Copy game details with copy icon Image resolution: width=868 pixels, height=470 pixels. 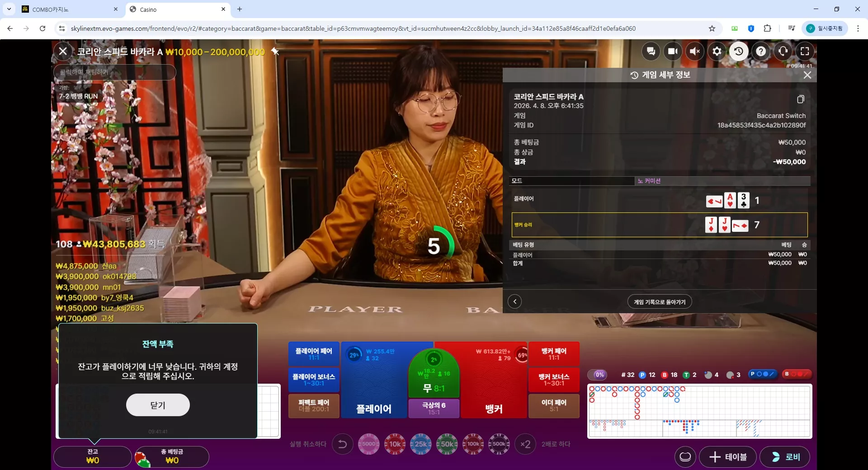[x=800, y=99]
